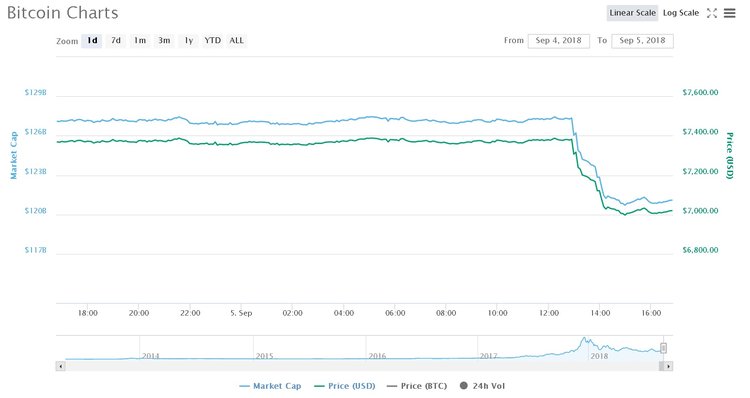Open the chart hamburger menu icon
750x398 pixels.
point(729,13)
